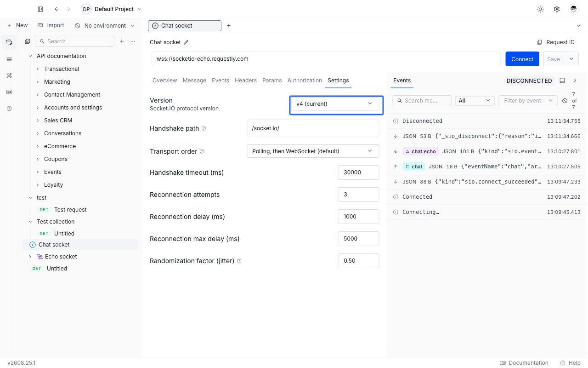
Task: Click the Reconnection delay field
Action: point(358,217)
